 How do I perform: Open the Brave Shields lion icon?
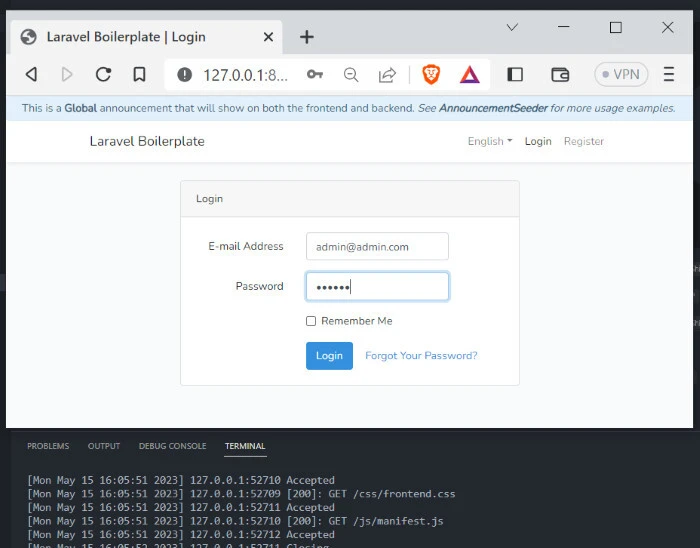(x=431, y=74)
